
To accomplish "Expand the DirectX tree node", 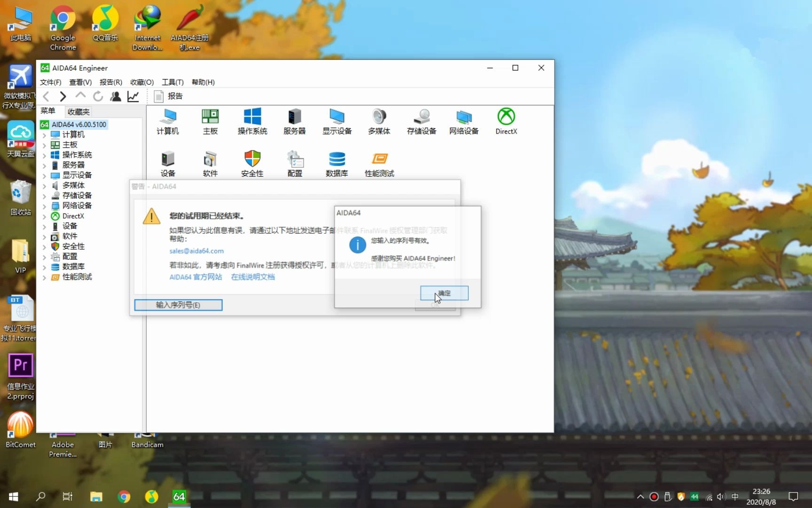I will pos(45,216).
